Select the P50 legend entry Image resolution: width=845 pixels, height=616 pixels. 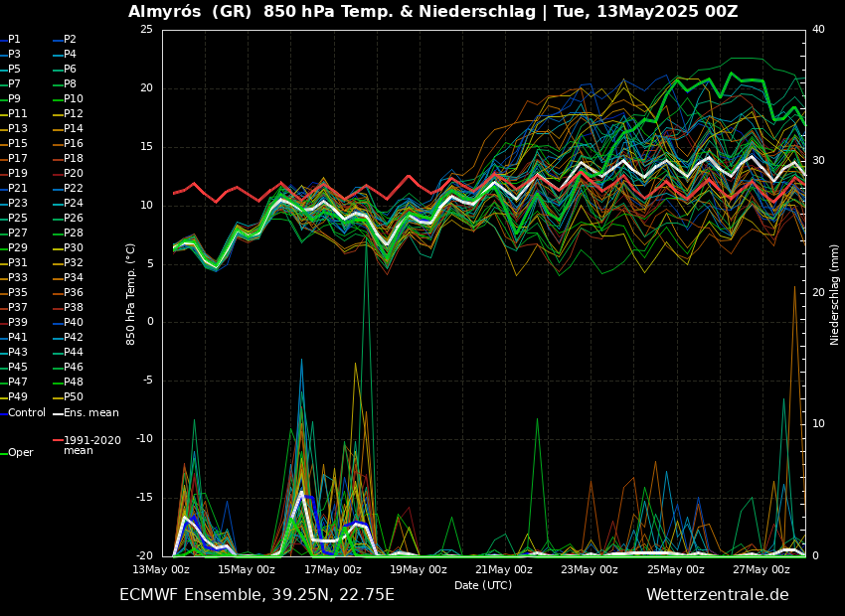click(74, 397)
